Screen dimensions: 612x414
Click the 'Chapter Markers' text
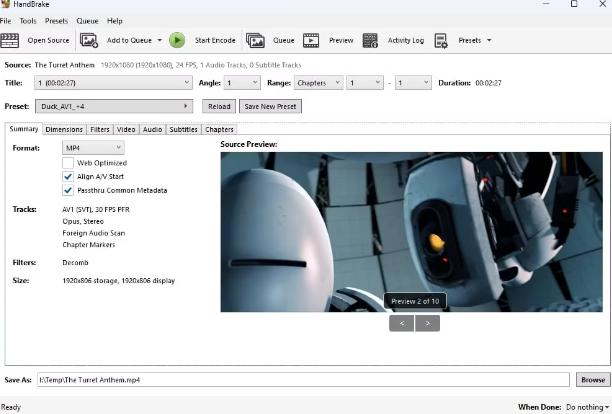click(x=89, y=245)
